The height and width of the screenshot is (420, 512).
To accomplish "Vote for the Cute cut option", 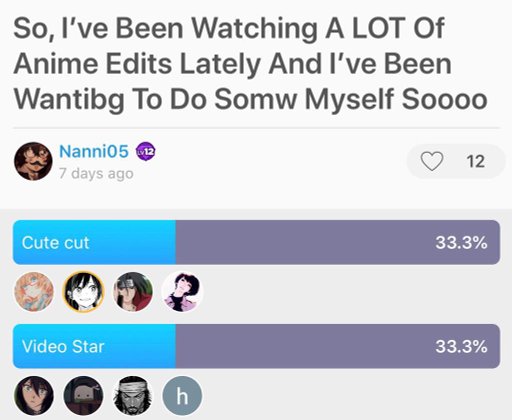I will pyautogui.click(x=256, y=242).
